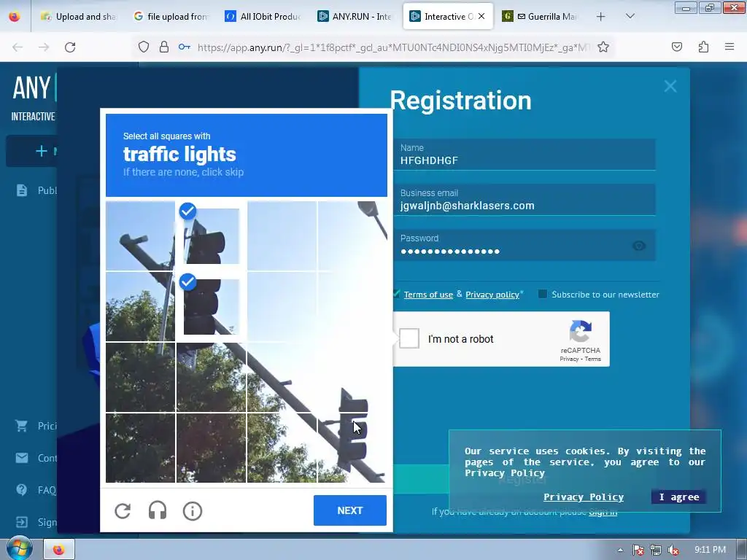This screenshot has height=560, width=747.
Task: Follow the Sign in link
Action: point(603,512)
